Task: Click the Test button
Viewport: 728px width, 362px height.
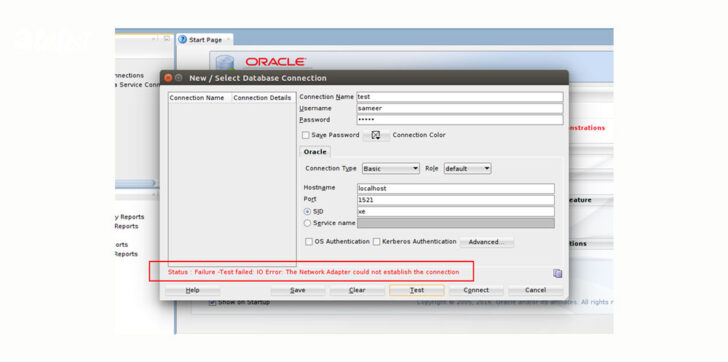Action: pos(416,290)
